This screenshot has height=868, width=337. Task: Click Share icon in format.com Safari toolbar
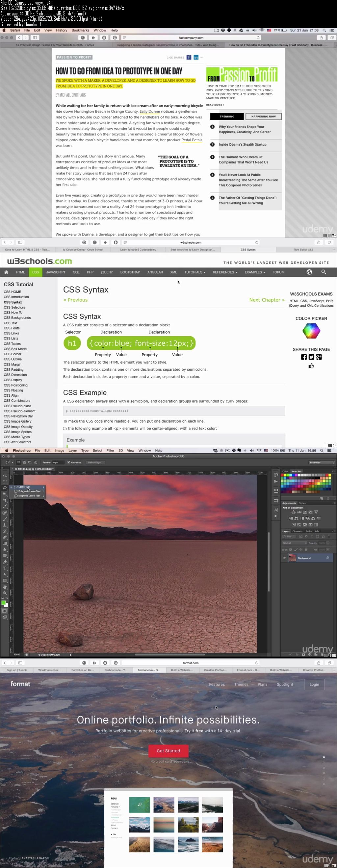[x=319, y=663]
